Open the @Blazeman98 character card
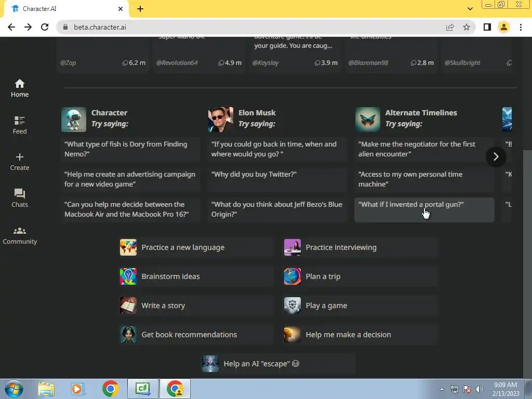The width and height of the screenshot is (532, 399). point(391,54)
